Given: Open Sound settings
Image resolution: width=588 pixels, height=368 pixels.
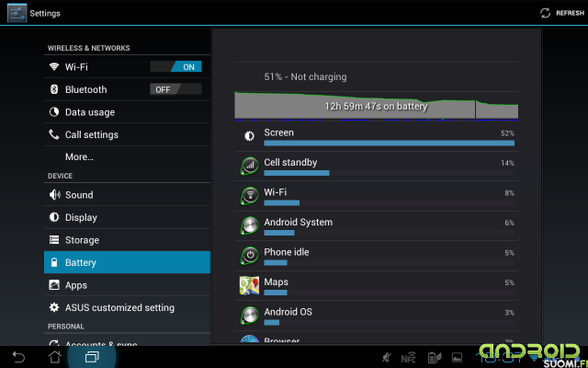Looking at the screenshot, I should pos(127,194).
